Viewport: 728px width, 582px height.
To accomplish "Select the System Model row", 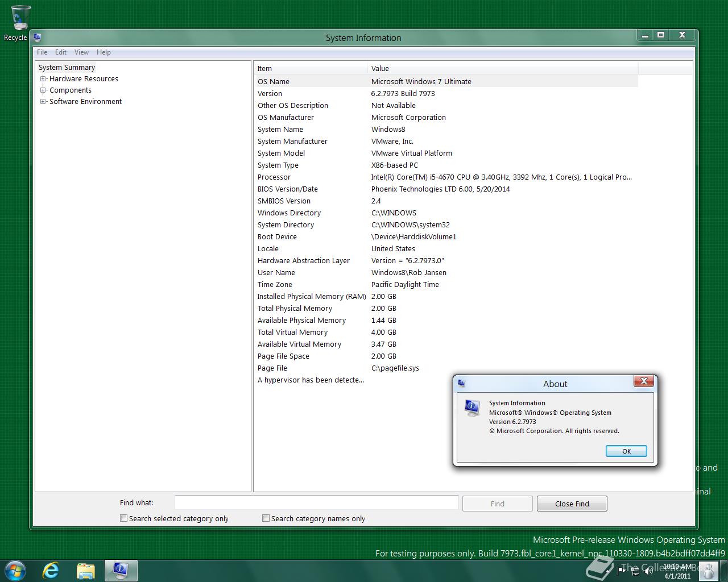I will click(446, 153).
